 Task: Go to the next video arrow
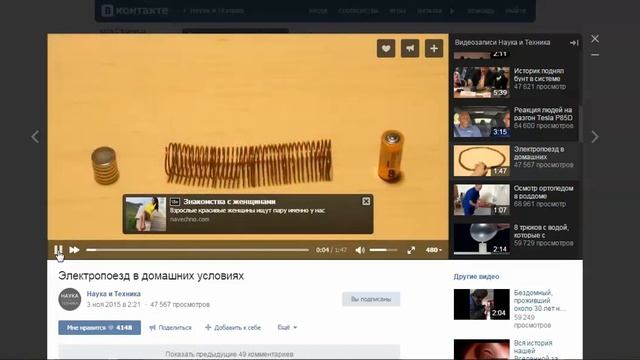coord(595,136)
